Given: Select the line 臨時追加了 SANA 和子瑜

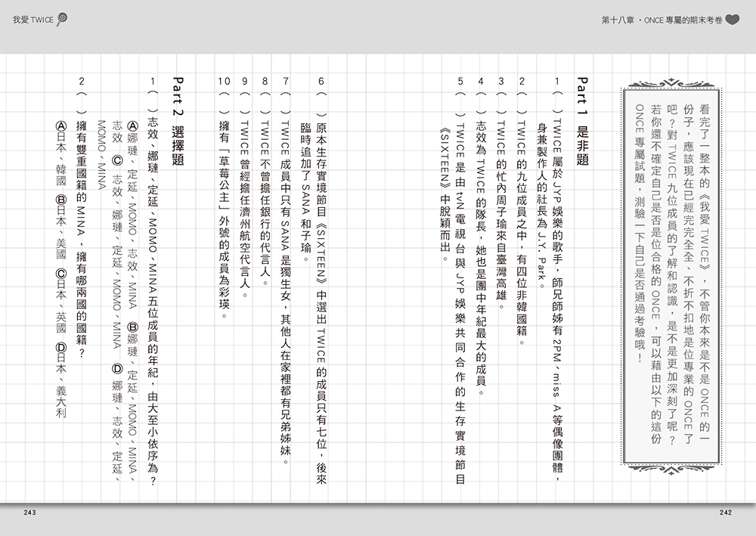Looking at the screenshot, I should 306,192.
